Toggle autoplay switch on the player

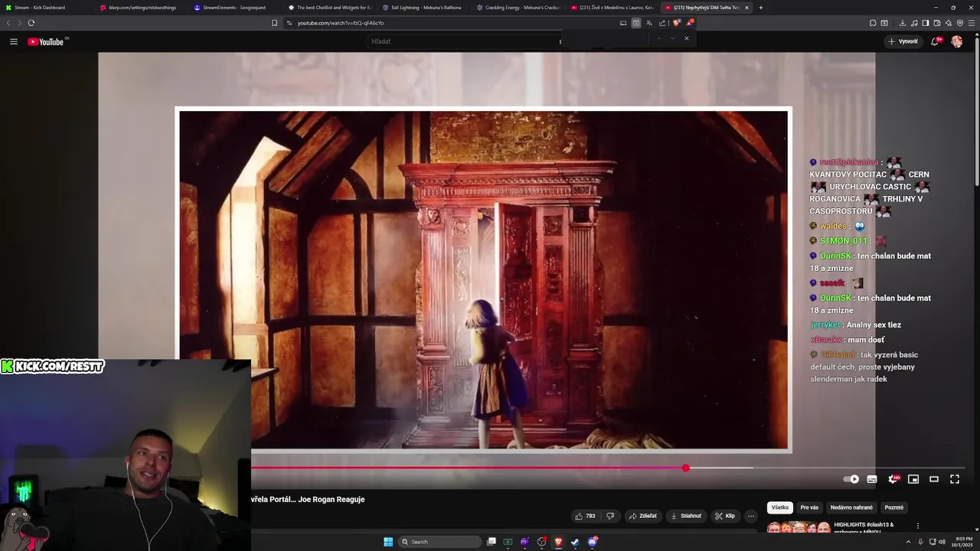(851, 479)
